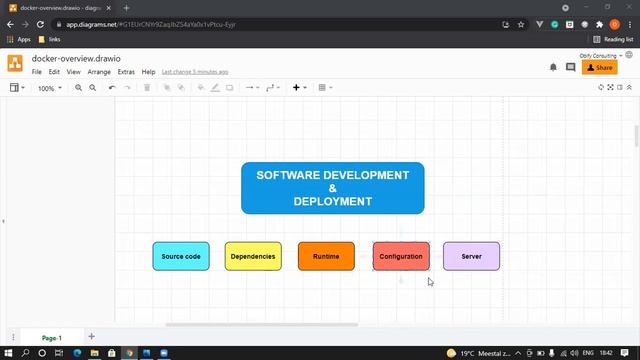Select the Page-1 tab

[52, 338]
